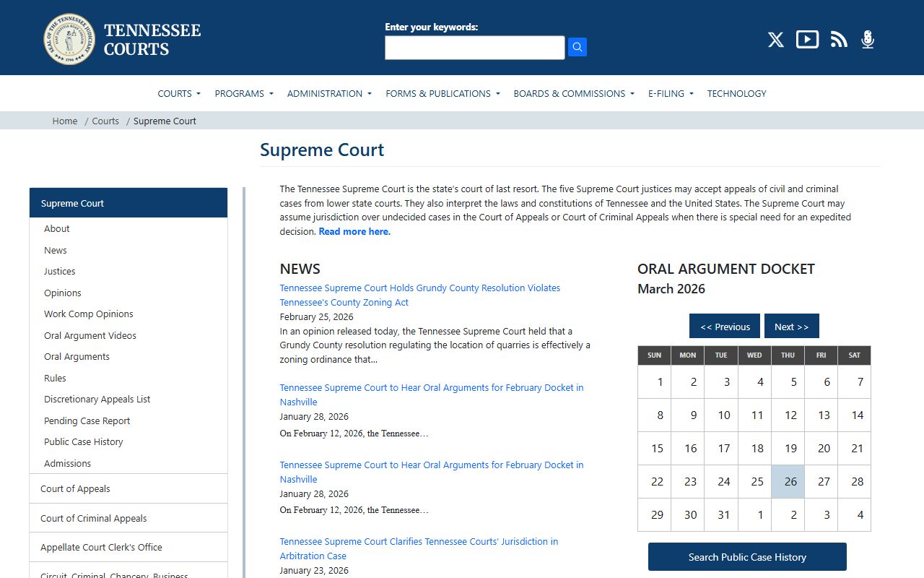Open the RSS feed icon
This screenshot has height=578, width=924.
(x=839, y=40)
